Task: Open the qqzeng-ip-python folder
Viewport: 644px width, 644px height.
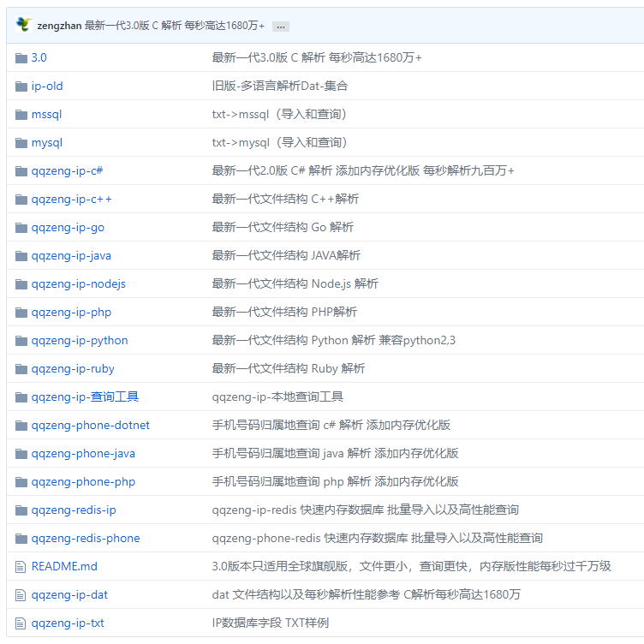Action: point(80,341)
